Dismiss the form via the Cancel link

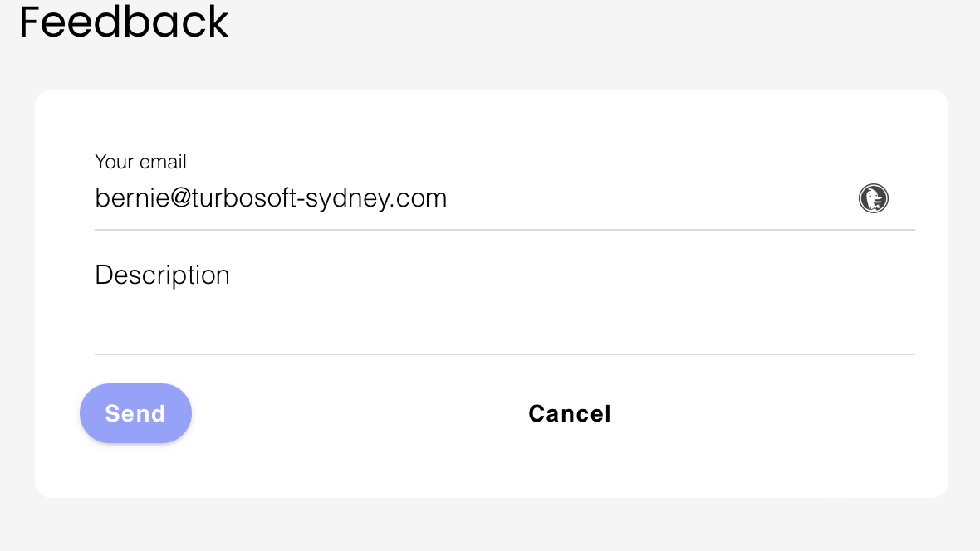(570, 413)
